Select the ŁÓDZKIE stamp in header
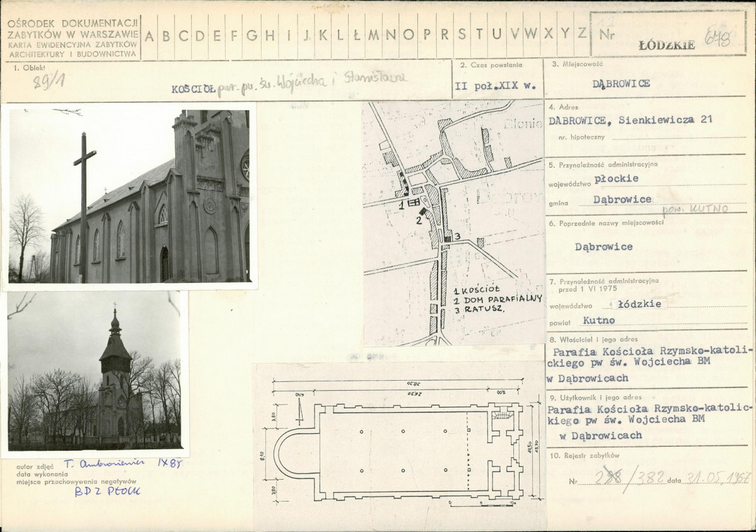Image resolution: width=756 pixels, height=532 pixels. click(667, 45)
